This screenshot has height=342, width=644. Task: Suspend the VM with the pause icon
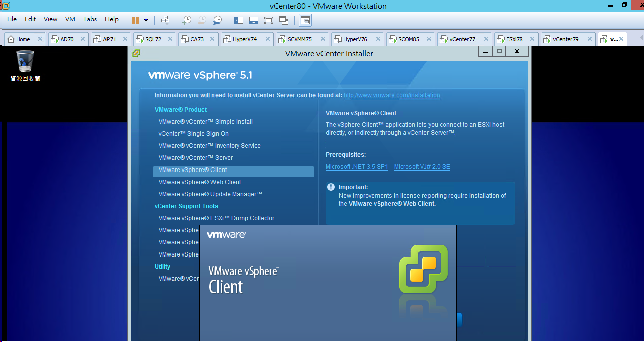click(135, 20)
